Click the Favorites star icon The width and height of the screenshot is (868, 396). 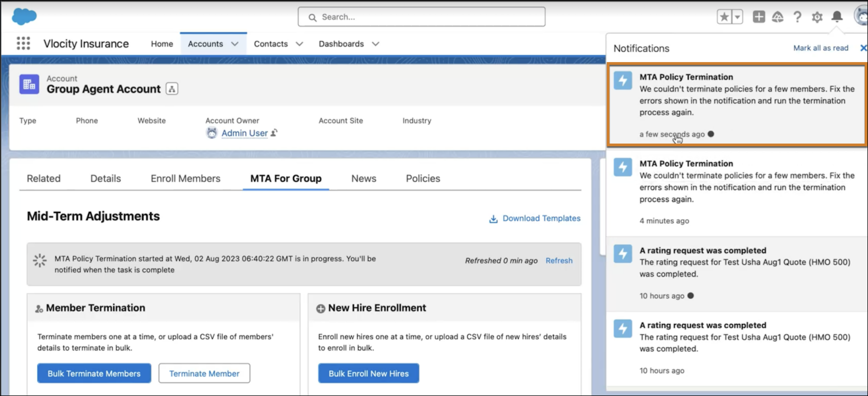click(724, 17)
